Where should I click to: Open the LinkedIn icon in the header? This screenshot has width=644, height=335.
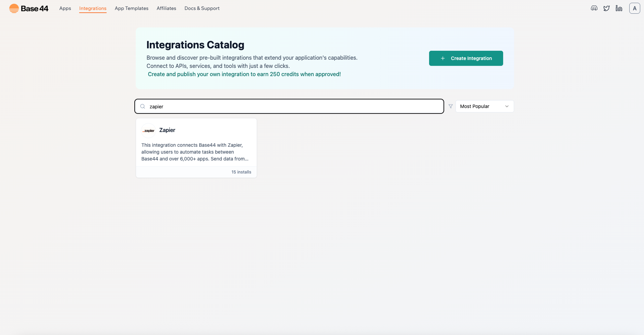[619, 8]
